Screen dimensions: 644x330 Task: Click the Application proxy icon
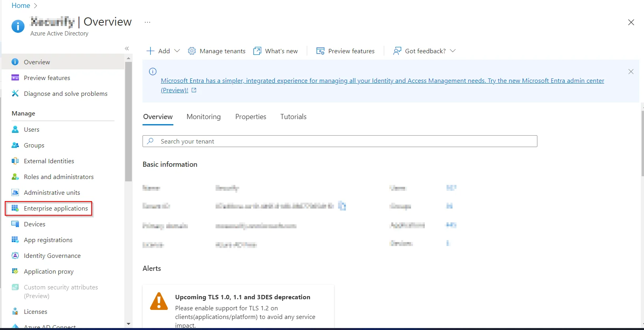15,271
